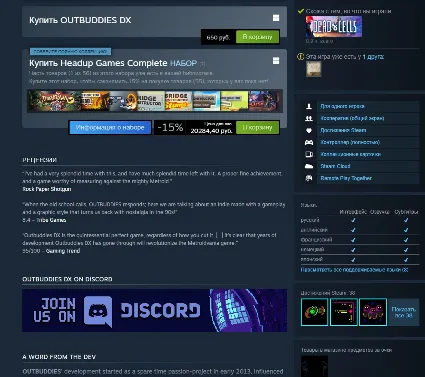Click the -15% bundle discount badge
Screen dimensions: 425x377
coord(170,128)
